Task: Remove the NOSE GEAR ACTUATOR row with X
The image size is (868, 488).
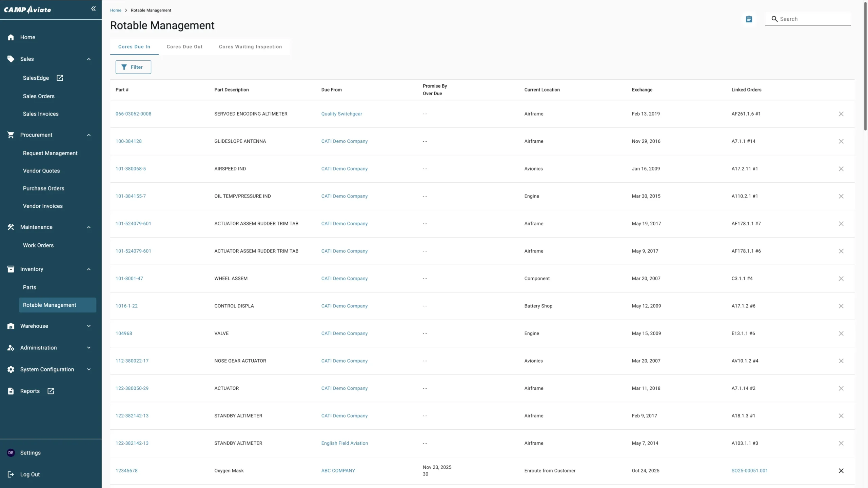Action: pos(841,361)
